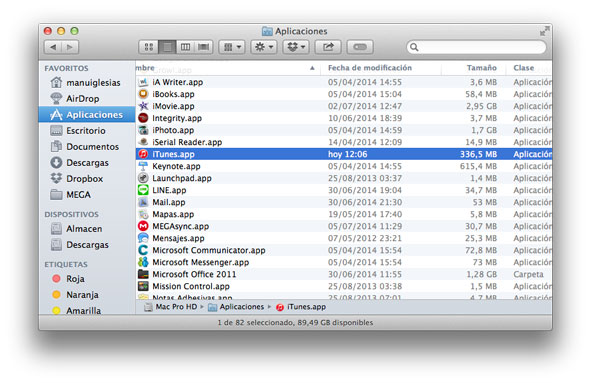Click the Aplicaciones title folder icon
590x383 pixels.
coord(267,31)
